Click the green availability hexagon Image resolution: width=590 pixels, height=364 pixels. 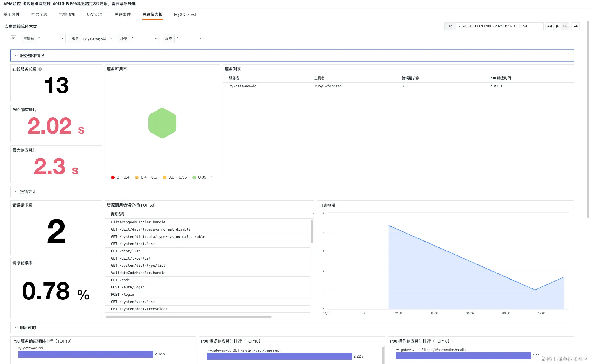tap(162, 123)
